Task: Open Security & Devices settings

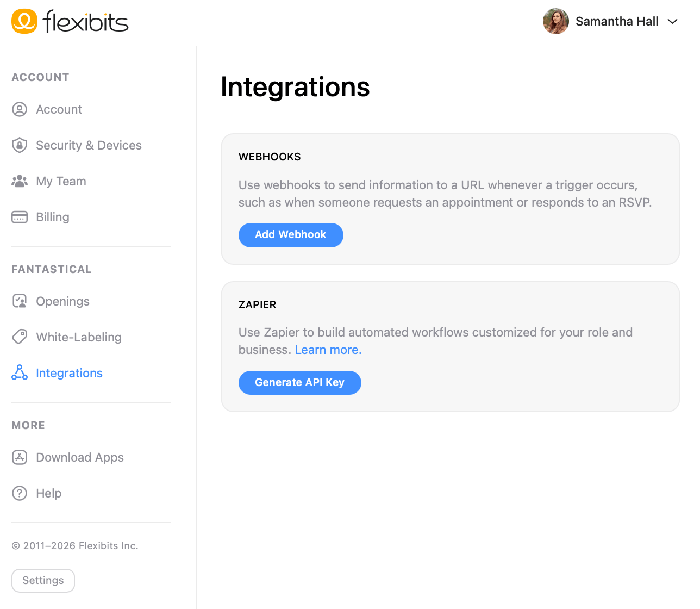Action: [x=89, y=145]
